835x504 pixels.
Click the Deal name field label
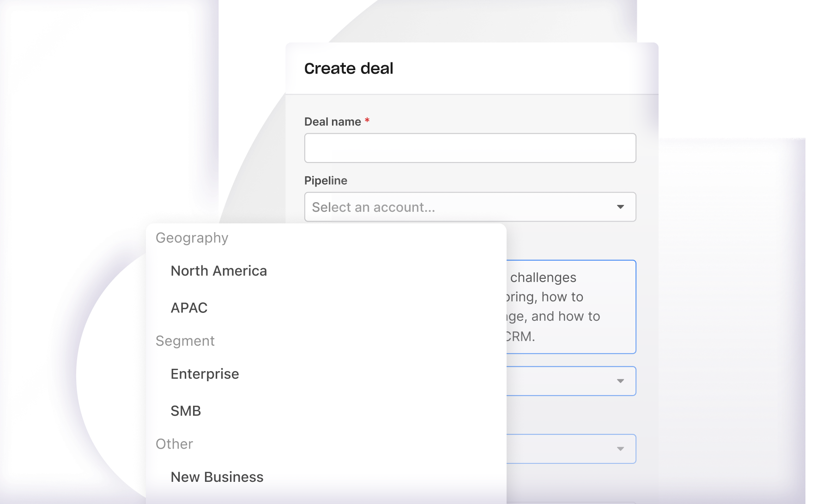click(332, 121)
